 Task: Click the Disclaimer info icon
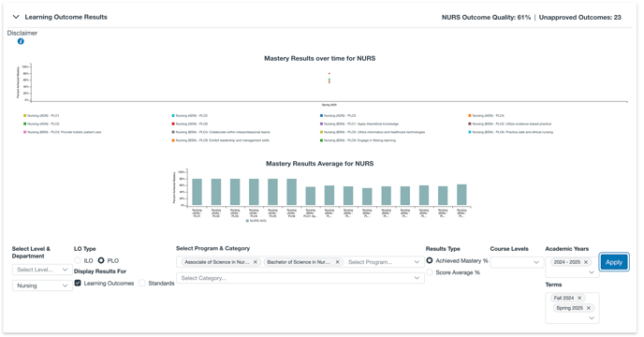coord(21,41)
